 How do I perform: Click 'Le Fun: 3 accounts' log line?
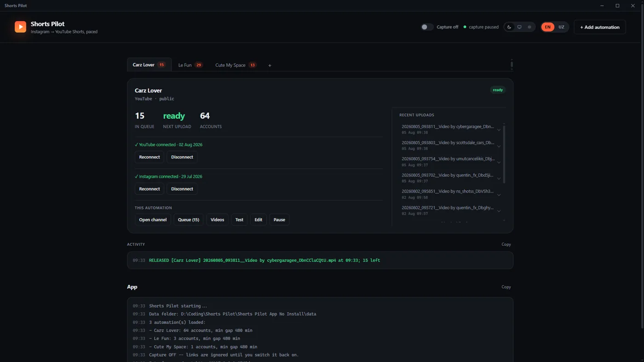tap(195, 339)
